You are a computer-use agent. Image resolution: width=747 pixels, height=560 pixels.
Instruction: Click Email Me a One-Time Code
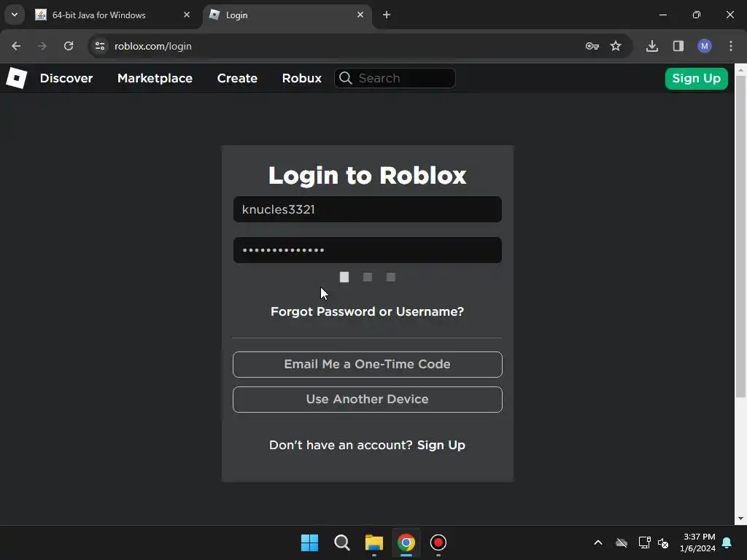[x=368, y=365]
